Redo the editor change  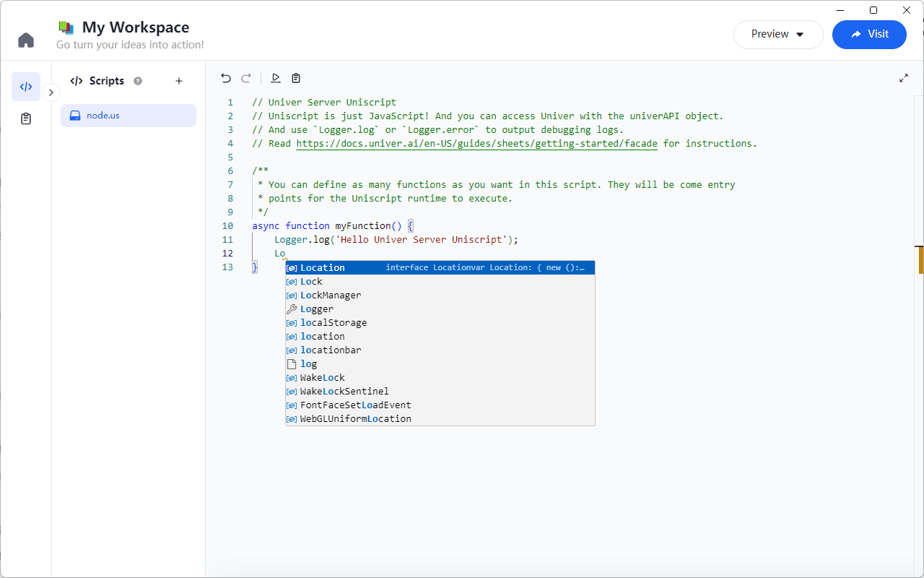click(x=246, y=78)
